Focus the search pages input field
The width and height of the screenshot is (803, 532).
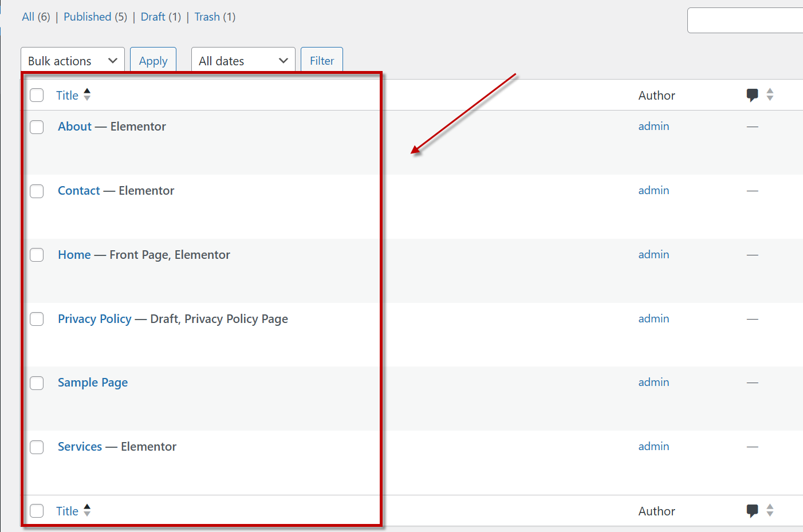tap(745, 20)
